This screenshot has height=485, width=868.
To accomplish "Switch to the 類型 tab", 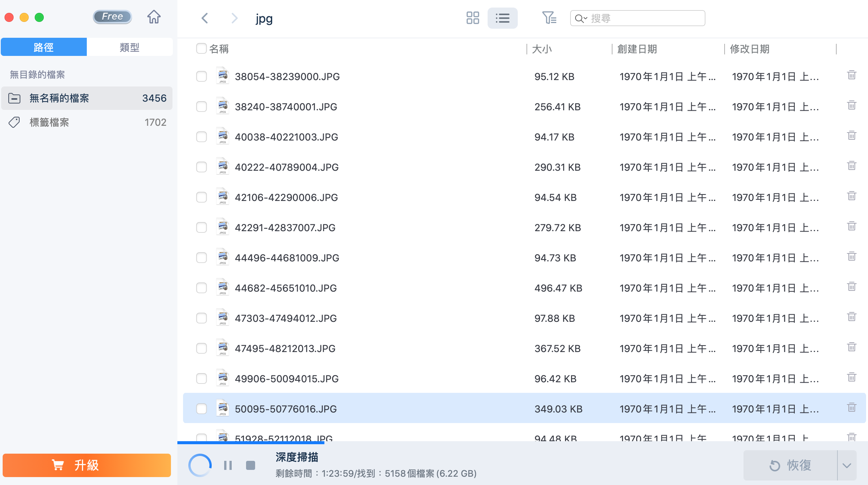I will [130, 47].
